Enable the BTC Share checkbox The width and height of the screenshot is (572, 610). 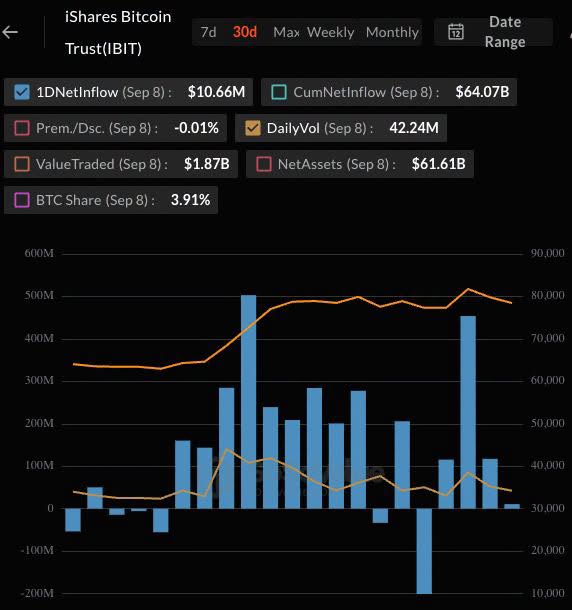[x=22, y=200]
